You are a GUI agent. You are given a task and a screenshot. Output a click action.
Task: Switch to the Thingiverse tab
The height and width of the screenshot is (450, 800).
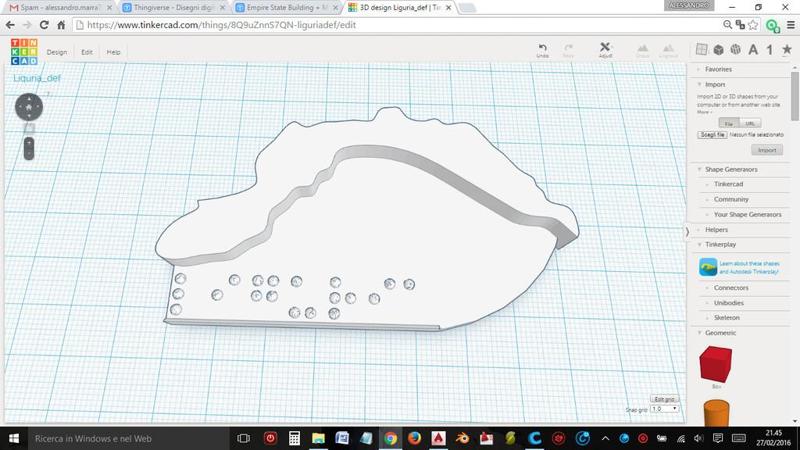[x=174, y=8]
